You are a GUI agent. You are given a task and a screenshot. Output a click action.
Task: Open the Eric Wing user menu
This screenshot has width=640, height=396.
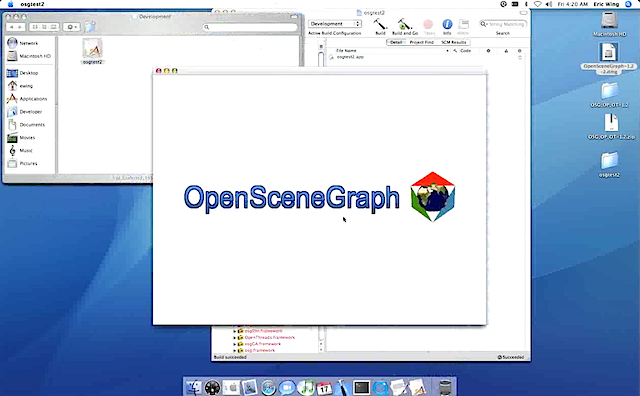(606, 4)
